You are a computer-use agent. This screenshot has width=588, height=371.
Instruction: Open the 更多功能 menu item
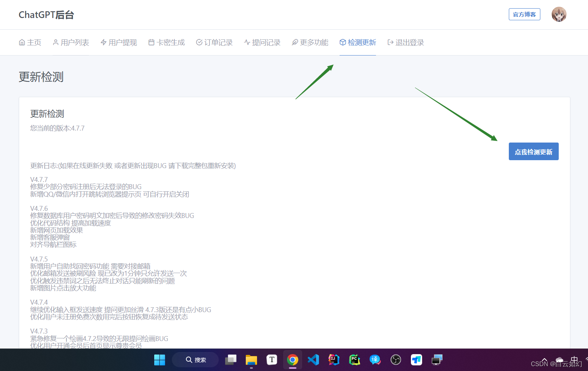[310, 42]
